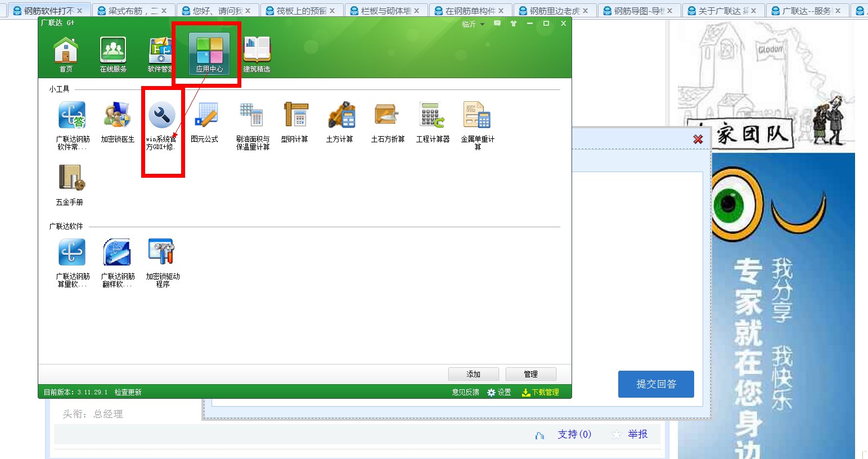Open the 软件管家 software manager
868x459 pixels.
(x=160, y=55)
